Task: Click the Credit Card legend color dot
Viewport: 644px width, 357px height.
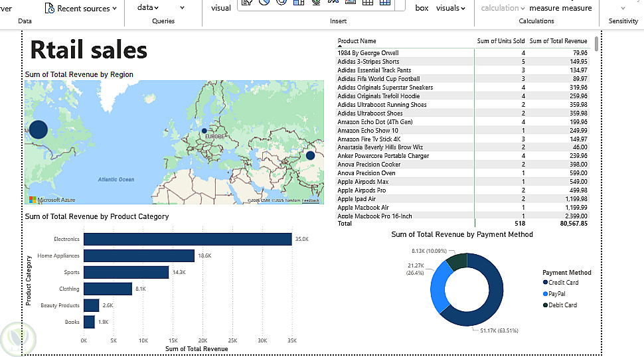Action: click(x=546, y=282)
